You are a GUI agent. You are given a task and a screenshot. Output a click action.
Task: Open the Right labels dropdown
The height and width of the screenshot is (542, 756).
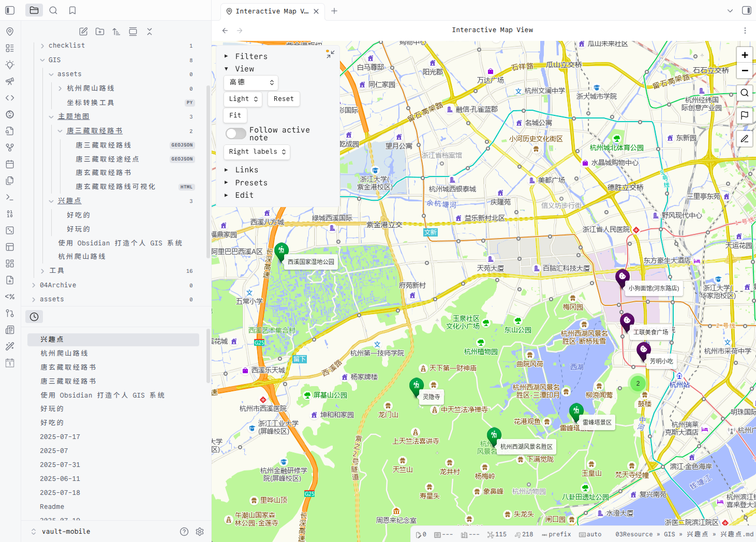point(257,152)
